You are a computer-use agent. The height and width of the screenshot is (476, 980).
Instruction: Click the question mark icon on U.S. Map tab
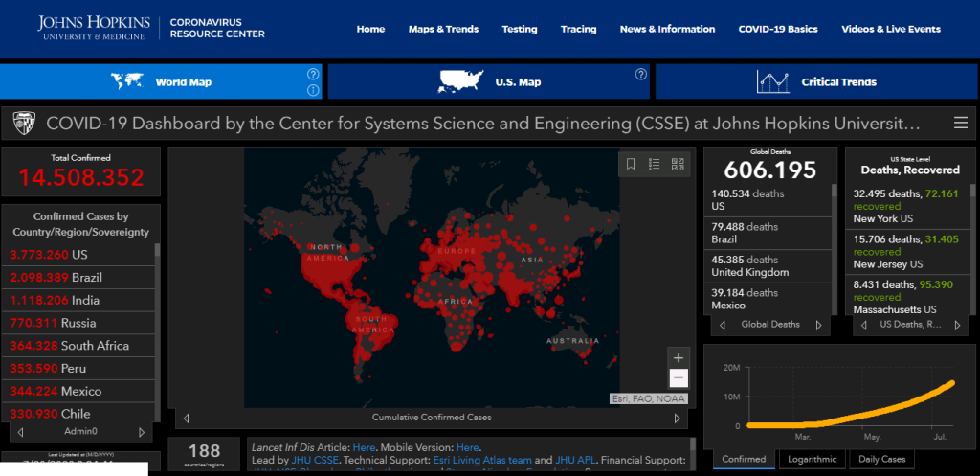(x=640, y=74)
